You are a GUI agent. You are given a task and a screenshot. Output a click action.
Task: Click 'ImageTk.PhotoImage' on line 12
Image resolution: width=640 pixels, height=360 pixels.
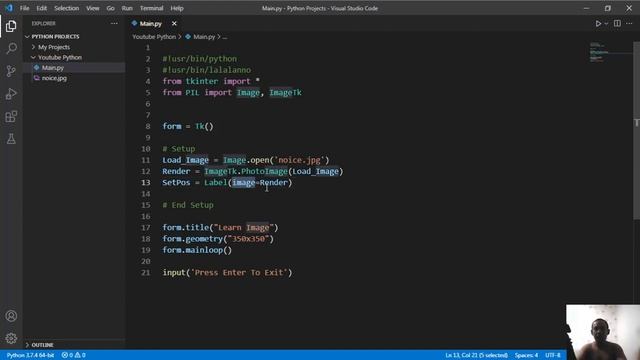pos(246,171)
